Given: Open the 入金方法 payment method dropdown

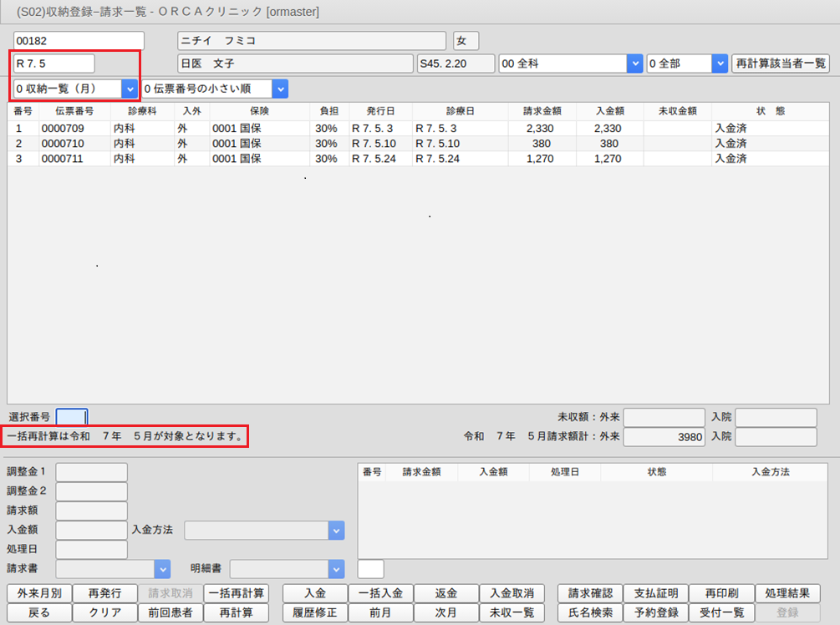Looking at the screenshot, I should tap(336, 530).
